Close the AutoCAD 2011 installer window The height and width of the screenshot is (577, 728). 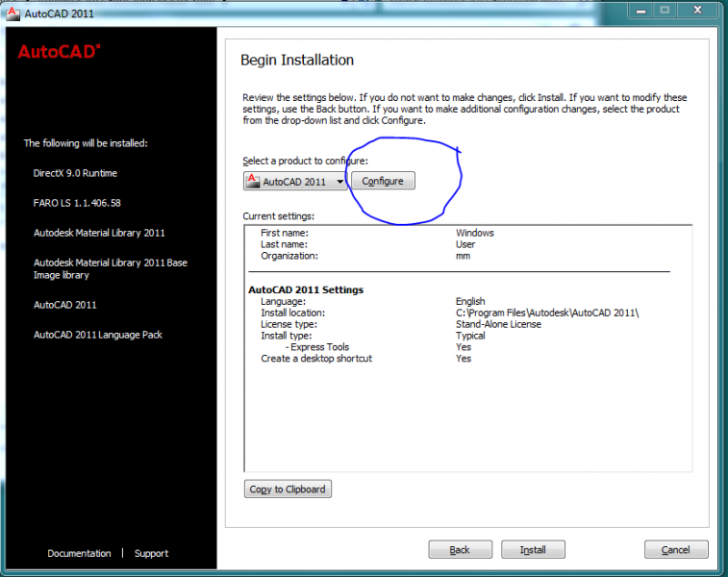[x=697, y=11]
